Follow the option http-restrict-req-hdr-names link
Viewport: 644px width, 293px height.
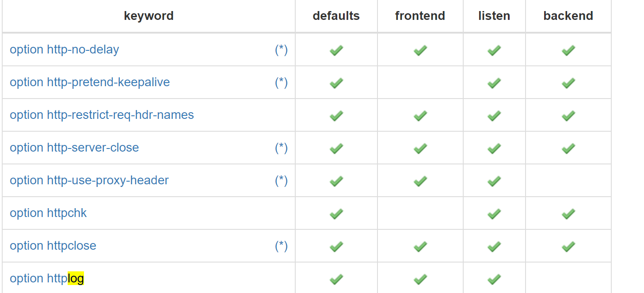[x=102, y=115]
